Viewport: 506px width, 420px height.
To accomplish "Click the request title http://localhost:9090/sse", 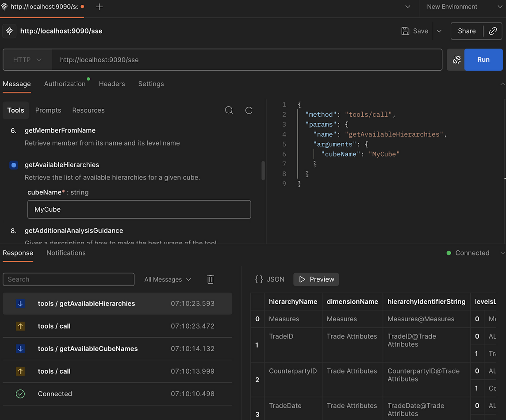I will (61, 31).
